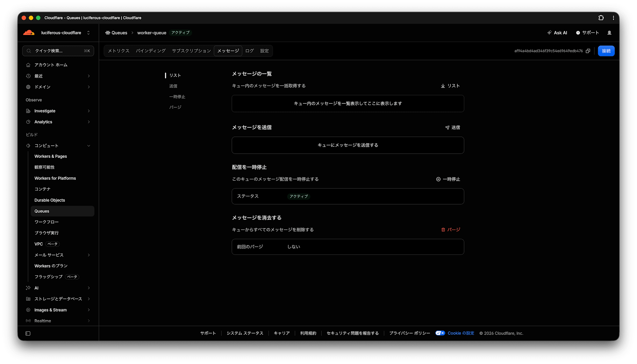Open Workers & Pages in sidebar
This screenshot has height=364, width=637.
coord(51,157)
